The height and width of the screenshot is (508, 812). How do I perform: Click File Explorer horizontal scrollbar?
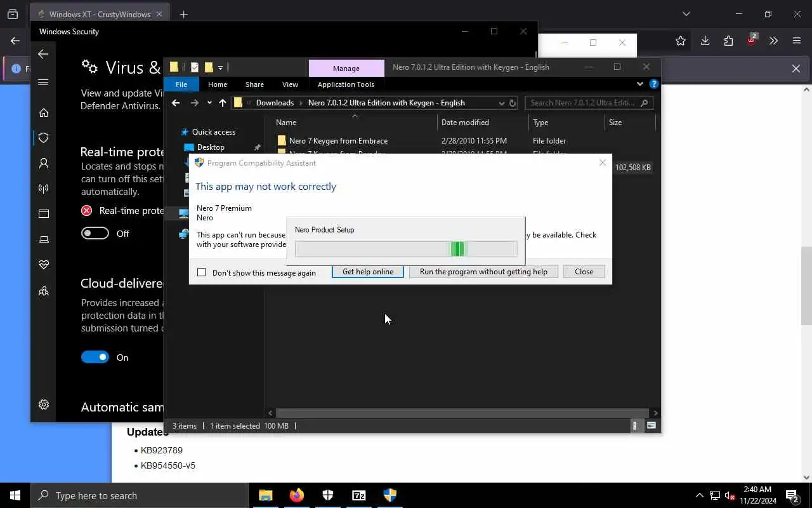tap(462, 413)
